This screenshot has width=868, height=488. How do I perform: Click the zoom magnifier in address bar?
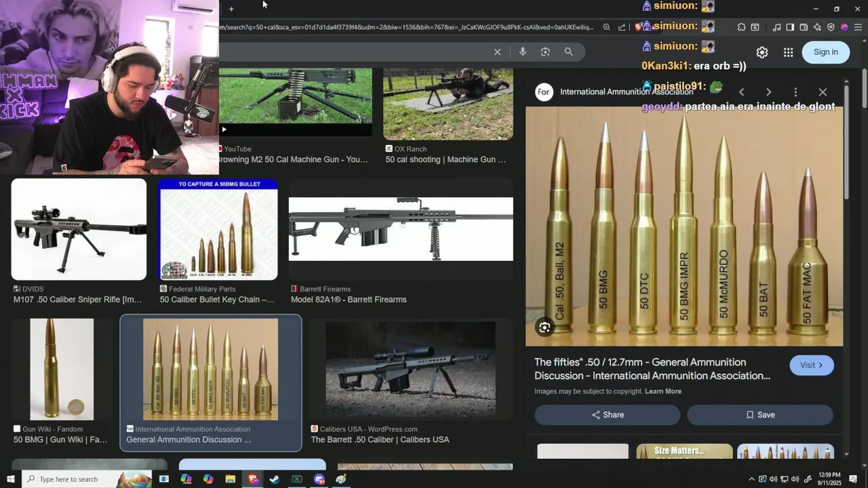[x=606, y=27]
